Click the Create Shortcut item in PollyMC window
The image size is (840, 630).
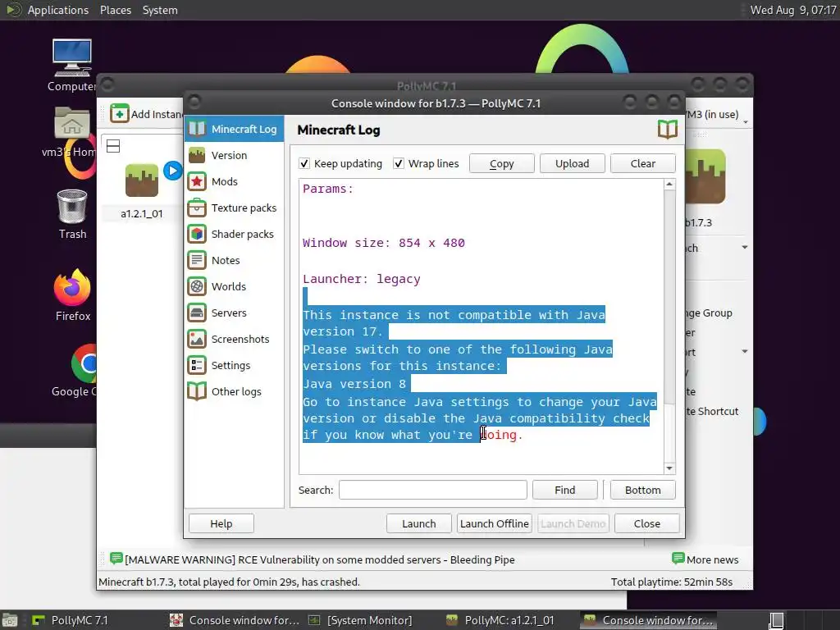click(x=712, y=412)
